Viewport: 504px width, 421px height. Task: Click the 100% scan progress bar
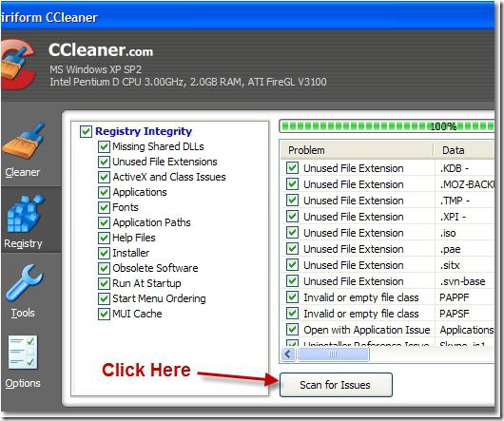click(x=387, y=126)
